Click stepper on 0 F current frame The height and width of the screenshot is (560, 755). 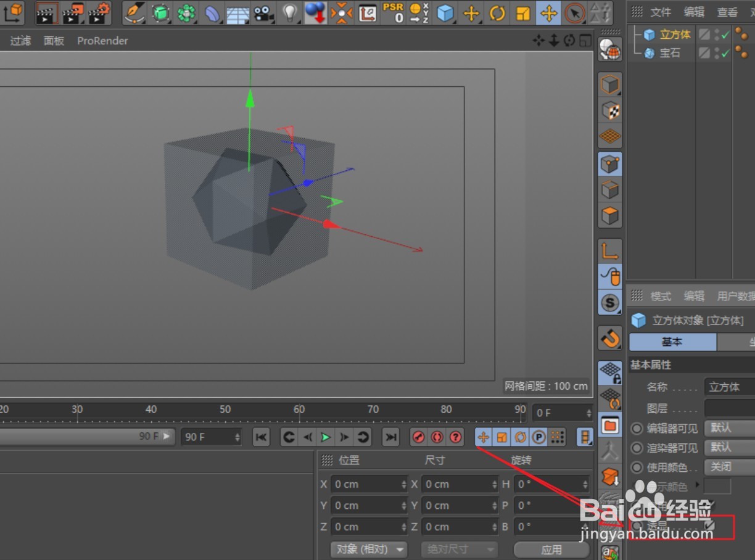589,413
